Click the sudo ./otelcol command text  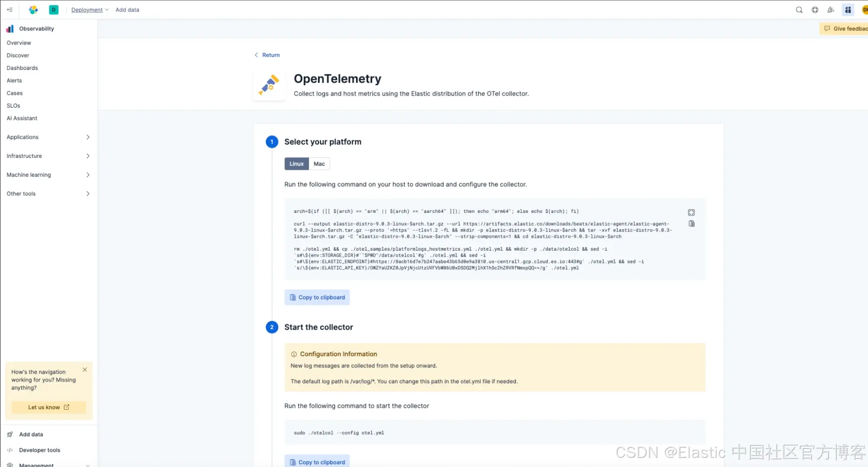[339, 433]
